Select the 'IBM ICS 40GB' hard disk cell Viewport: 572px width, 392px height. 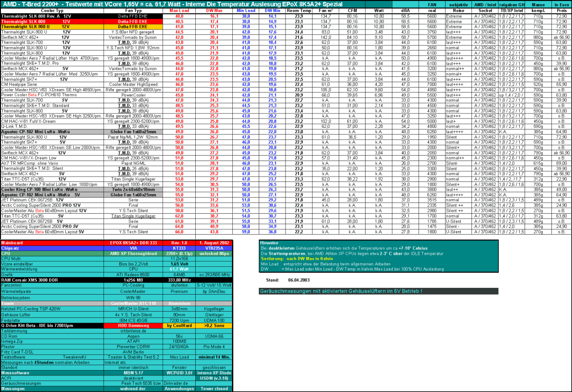(x=133, y=320)
